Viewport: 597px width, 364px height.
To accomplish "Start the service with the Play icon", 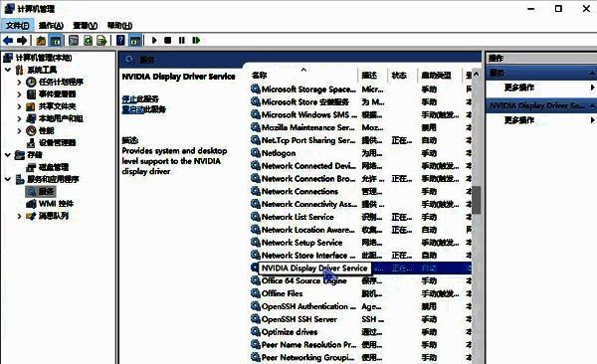I will point(154,40).
